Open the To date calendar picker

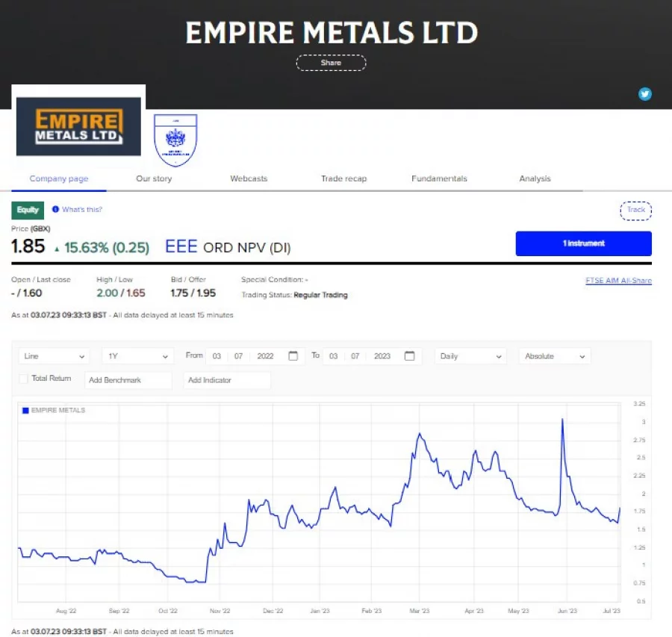coord(410,355)
